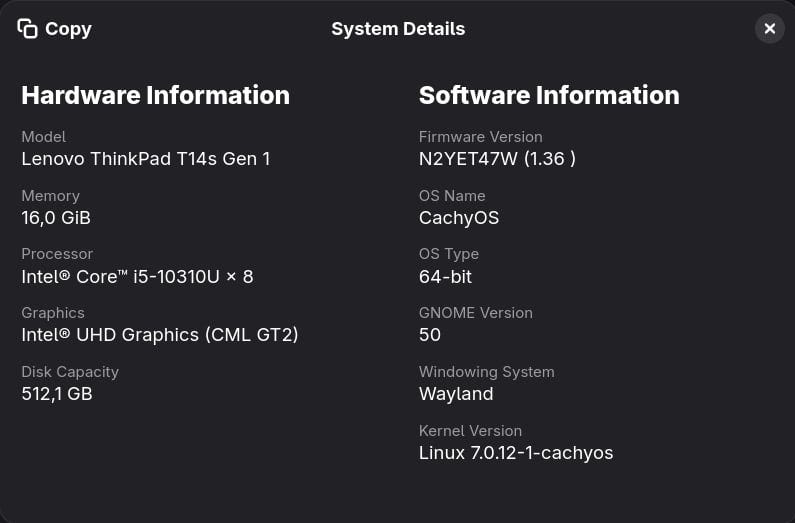Select the Intel Core i5-10310U value
The height and width of the screenshot is (523, 795).
point(137,277)
